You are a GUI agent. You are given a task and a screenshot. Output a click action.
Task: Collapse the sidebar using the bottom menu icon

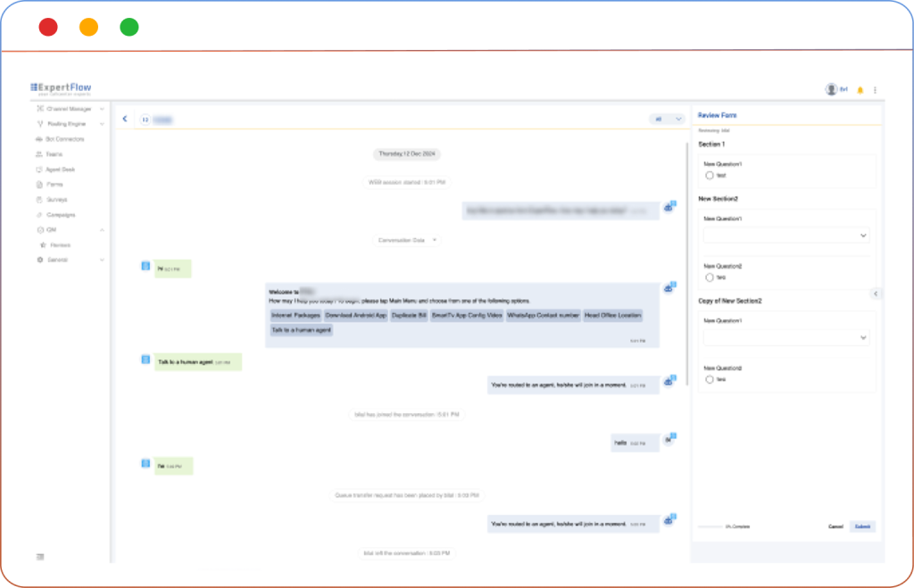[40, 557]
